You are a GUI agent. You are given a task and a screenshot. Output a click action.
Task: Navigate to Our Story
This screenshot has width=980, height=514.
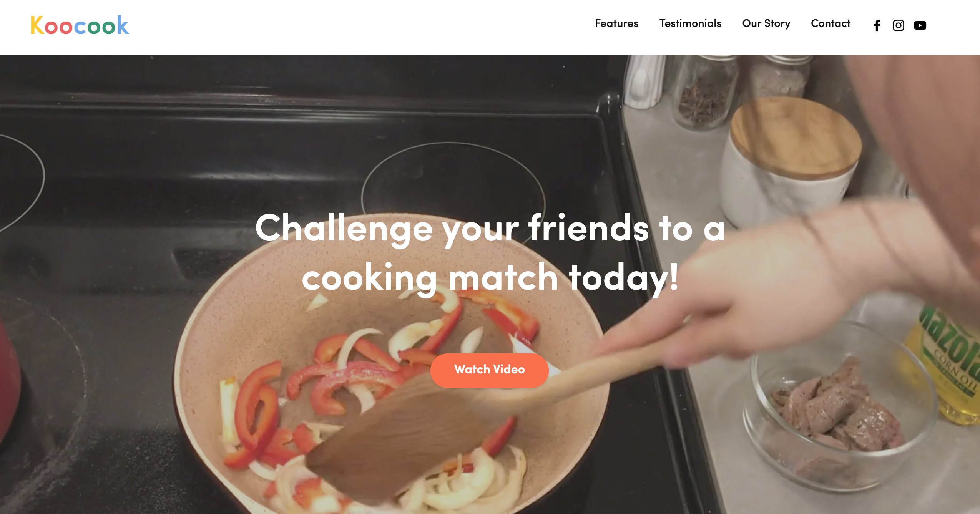(766, 23)
